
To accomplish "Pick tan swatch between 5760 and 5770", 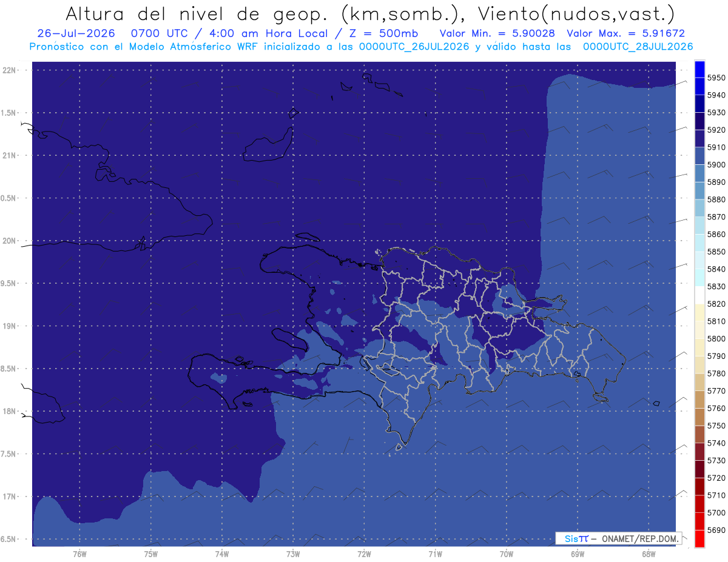I will [x=699, y=400].
